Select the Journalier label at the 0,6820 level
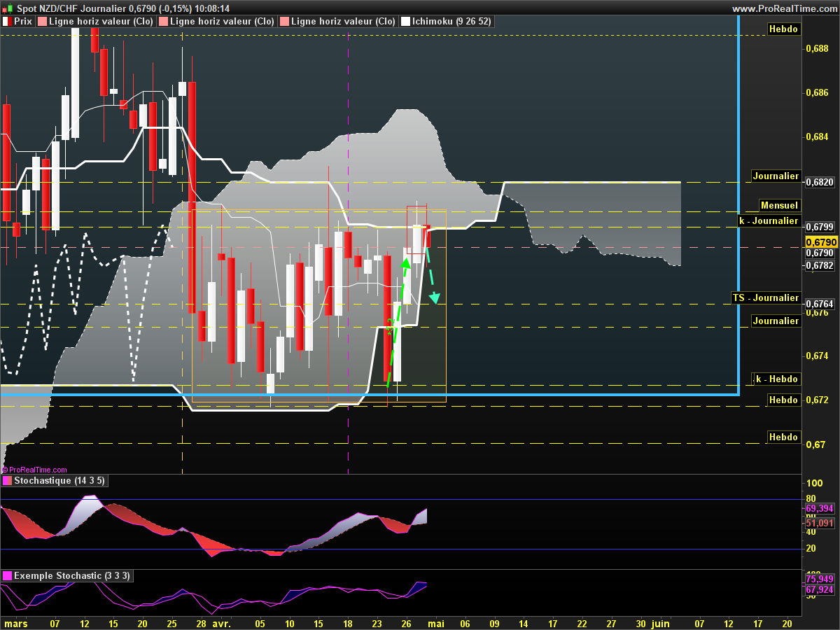The width and height of the screenshot is (840, 630). (776, 176)
